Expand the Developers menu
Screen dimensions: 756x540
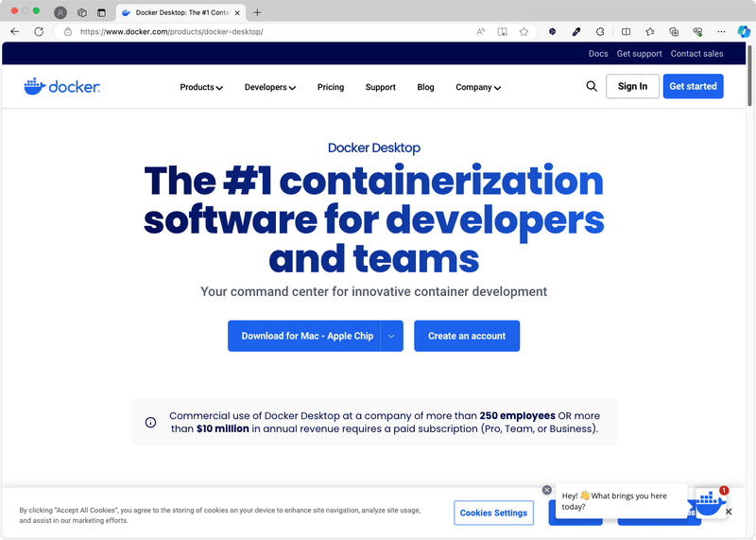pos(270,87)
